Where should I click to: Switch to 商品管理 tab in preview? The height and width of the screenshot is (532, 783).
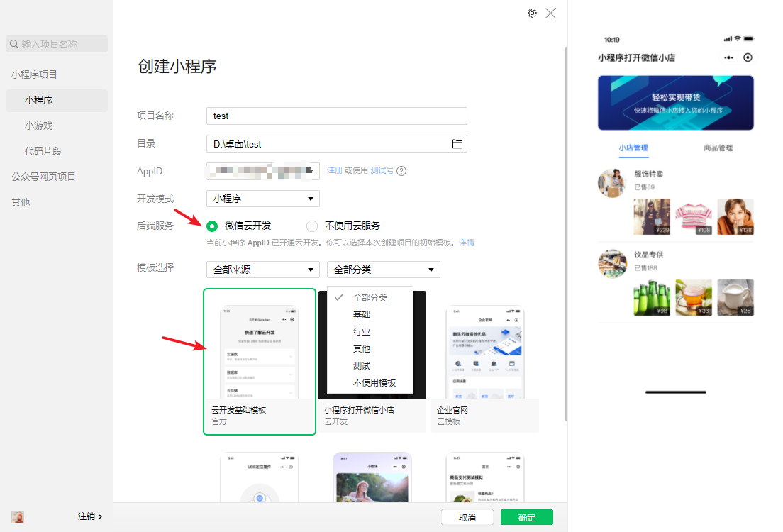coord(718,148)
